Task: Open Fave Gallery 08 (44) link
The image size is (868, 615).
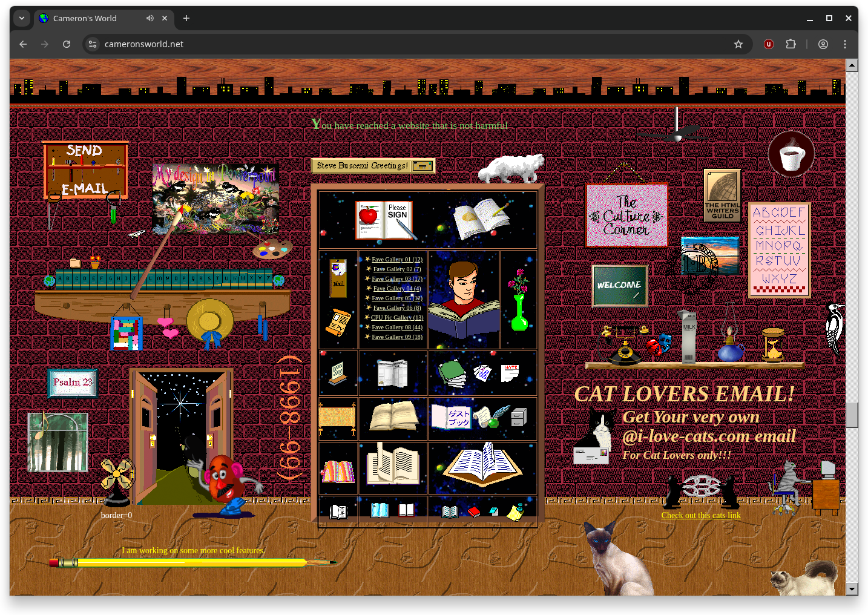Action: coord(397,327)
